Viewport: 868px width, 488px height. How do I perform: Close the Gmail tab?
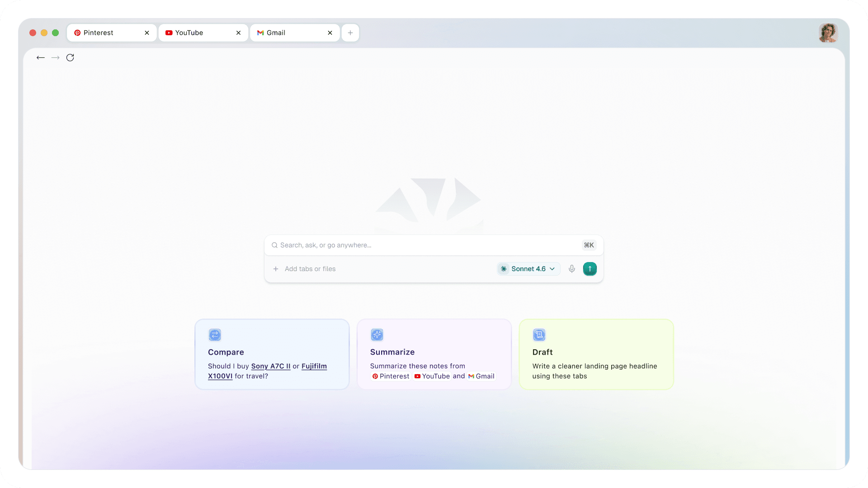330,33
